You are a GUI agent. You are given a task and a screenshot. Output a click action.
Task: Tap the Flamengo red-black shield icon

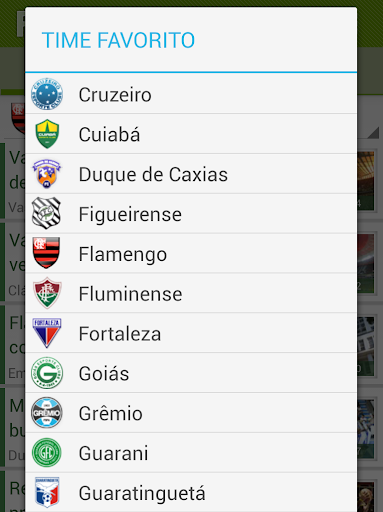click(x=46, y=253)
